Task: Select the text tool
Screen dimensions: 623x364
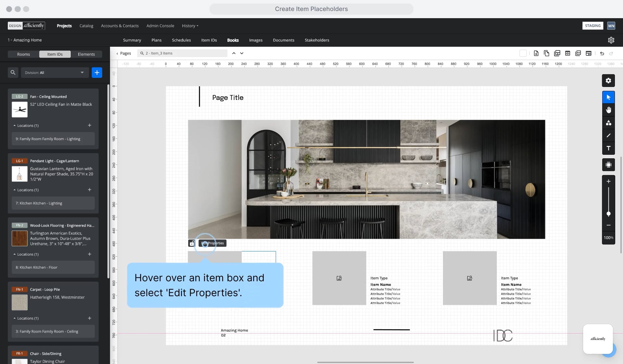Action: click(608, 148)
